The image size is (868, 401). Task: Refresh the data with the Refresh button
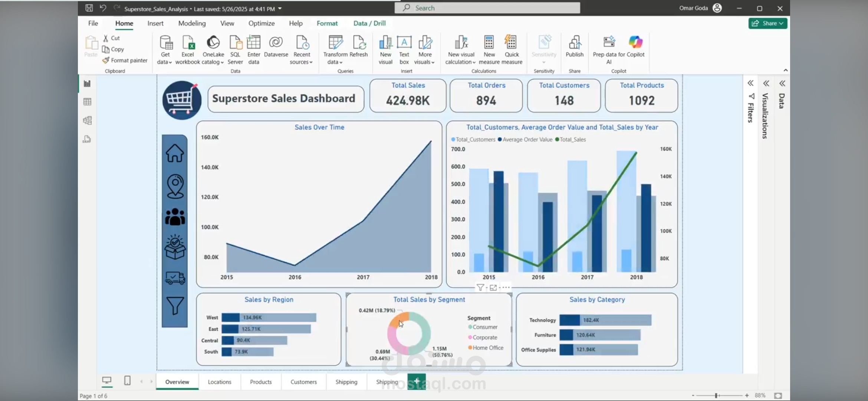[359, 47]
